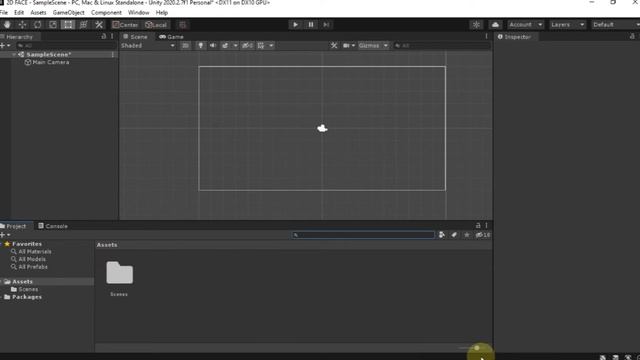Select Main Camera in Hierarchy
The image size is (640, 360).
51,62
